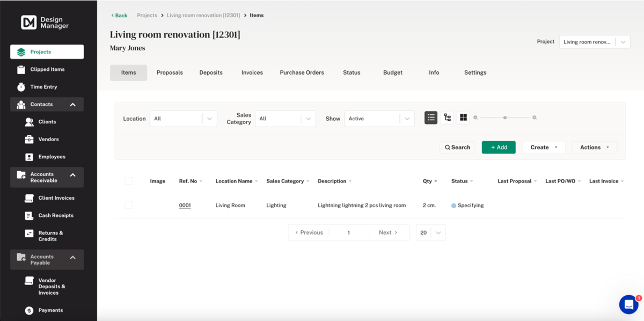Open item 0001 via its reference link
The height and width of the screenshot is (321, 644).
[x=185, y=205]
